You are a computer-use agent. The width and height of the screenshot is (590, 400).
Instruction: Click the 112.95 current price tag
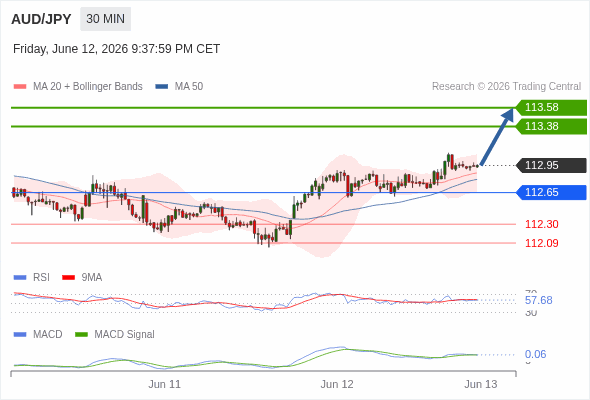(x=551, y=166)
